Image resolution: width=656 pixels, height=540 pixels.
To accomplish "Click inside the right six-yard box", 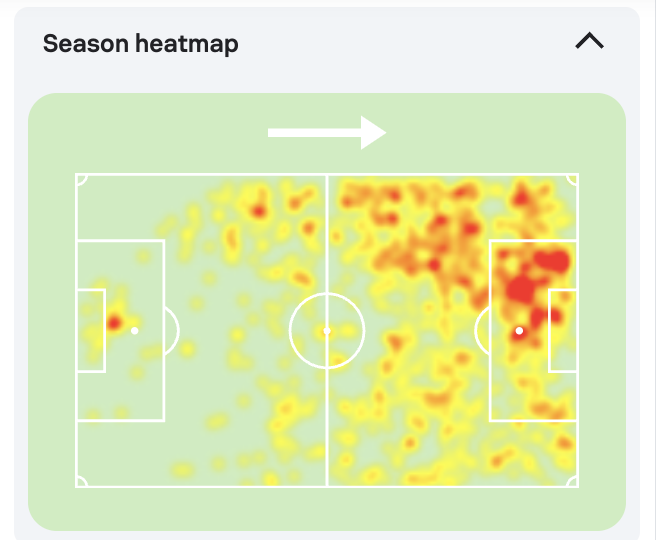I will 563,330.
